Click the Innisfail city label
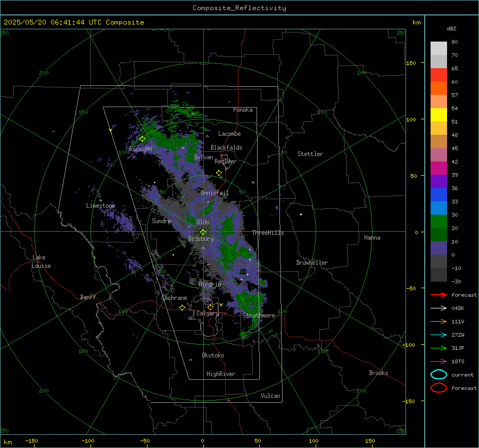479x448 pixels. (x=214, y=193)
